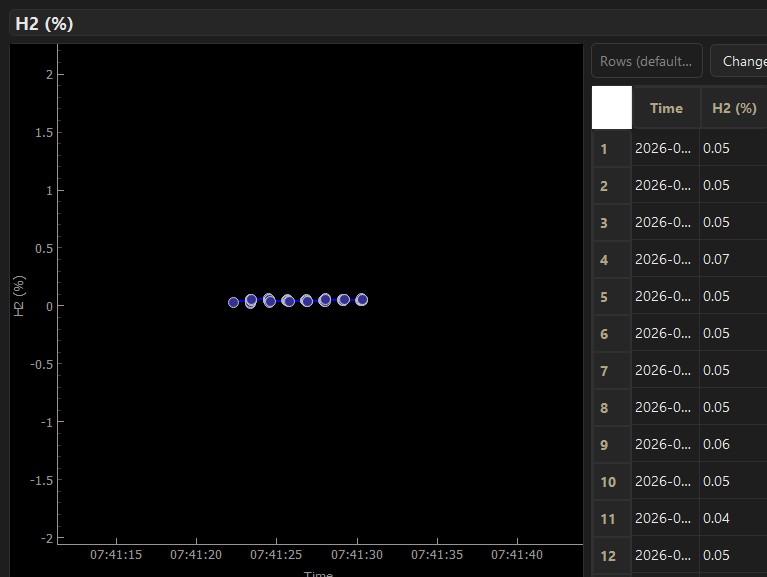767x577 pixels.
Task: Click the Time cell in row 12
Action: pyautogui.click(x=665, y=555)
